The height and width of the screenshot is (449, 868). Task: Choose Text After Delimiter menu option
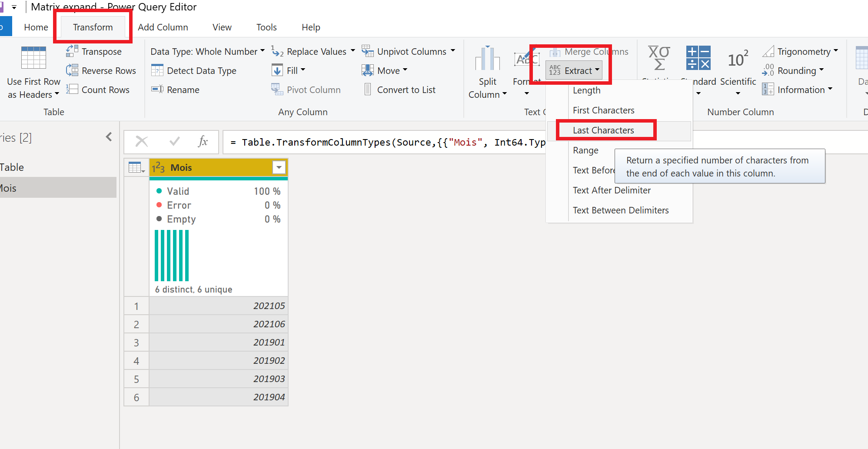click(x=612, y=190)
